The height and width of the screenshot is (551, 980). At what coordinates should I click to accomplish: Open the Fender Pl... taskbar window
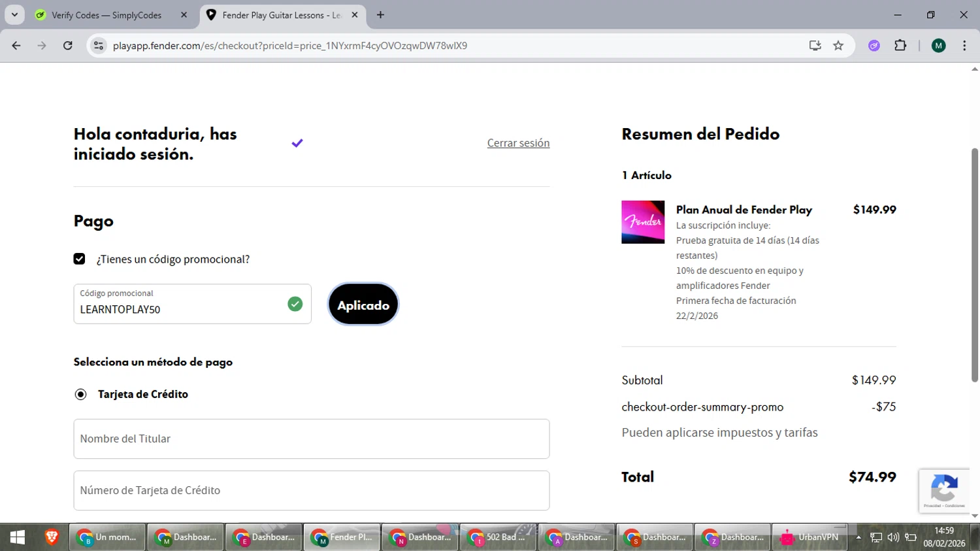[x=342, y=537]
